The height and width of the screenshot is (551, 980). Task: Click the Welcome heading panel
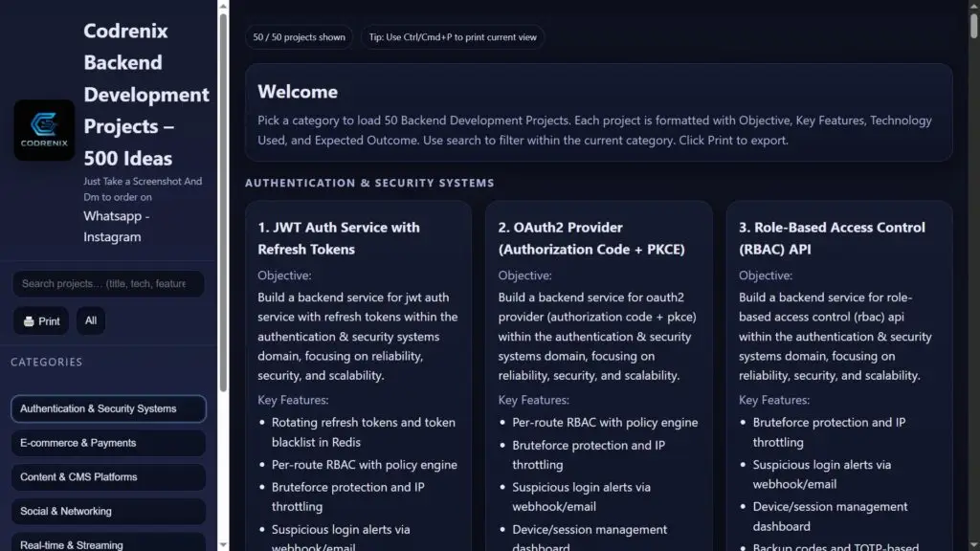point(598,112)
